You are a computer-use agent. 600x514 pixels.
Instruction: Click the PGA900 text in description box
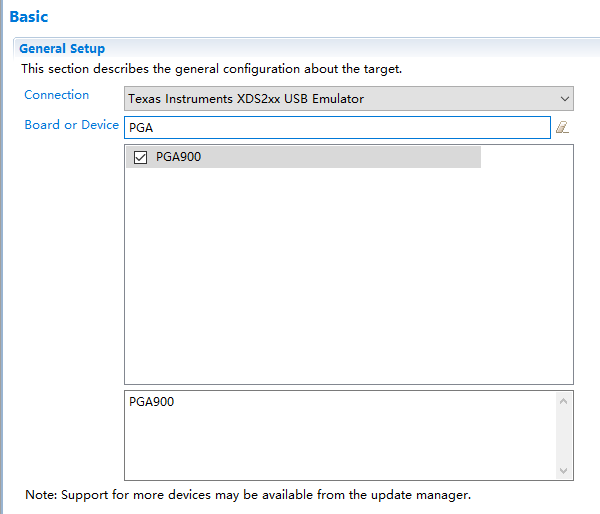tap(151, 401)
